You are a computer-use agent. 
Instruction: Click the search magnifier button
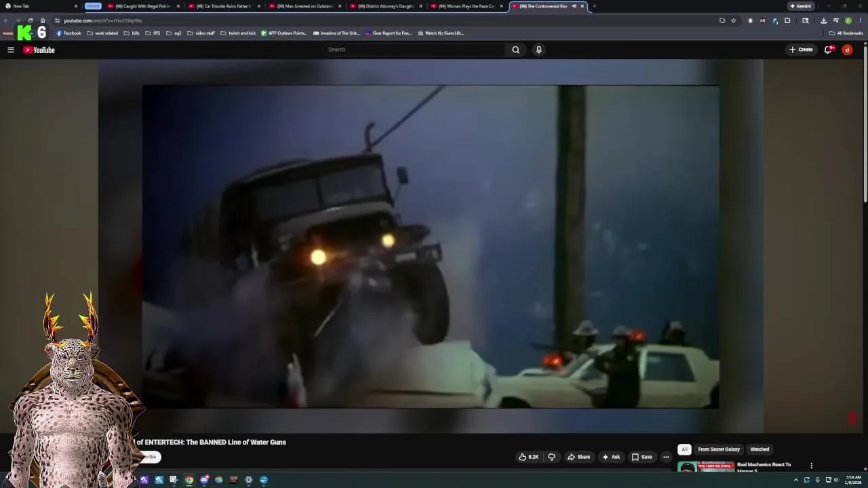tap(516, 49)
